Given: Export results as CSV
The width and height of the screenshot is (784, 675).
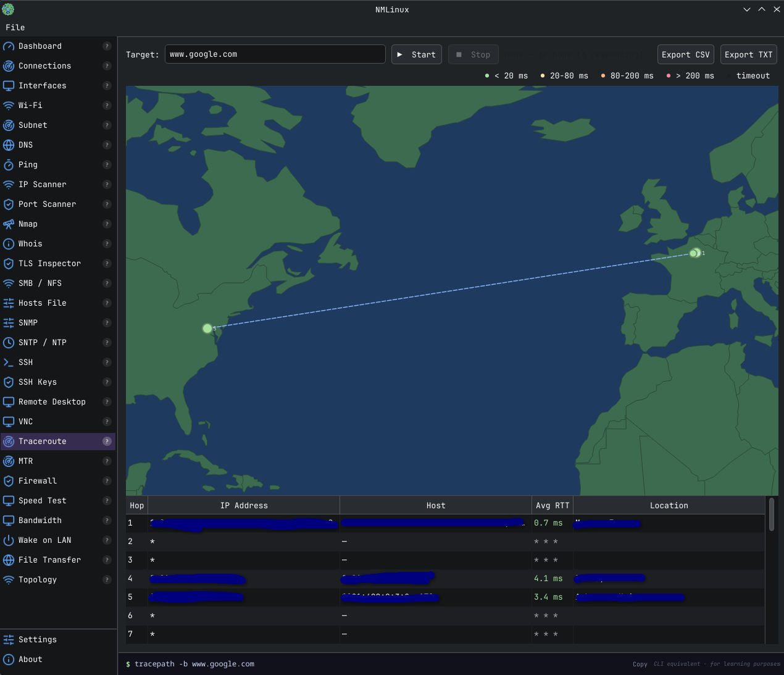Looking at the screenshot, I should coord(686,54).
